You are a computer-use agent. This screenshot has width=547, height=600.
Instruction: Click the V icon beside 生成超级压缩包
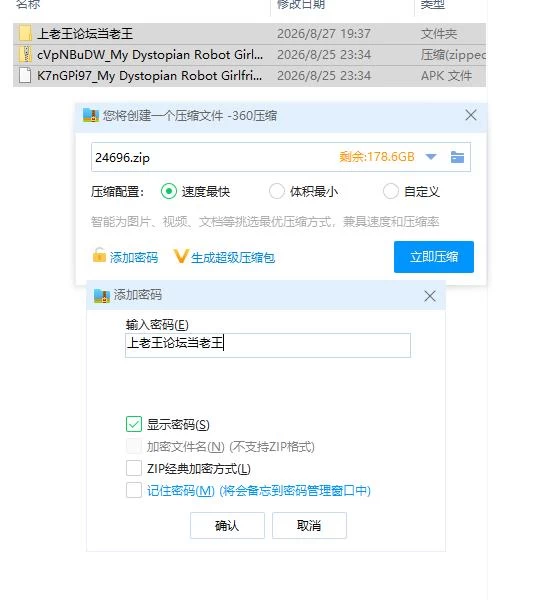pos(181,256)
